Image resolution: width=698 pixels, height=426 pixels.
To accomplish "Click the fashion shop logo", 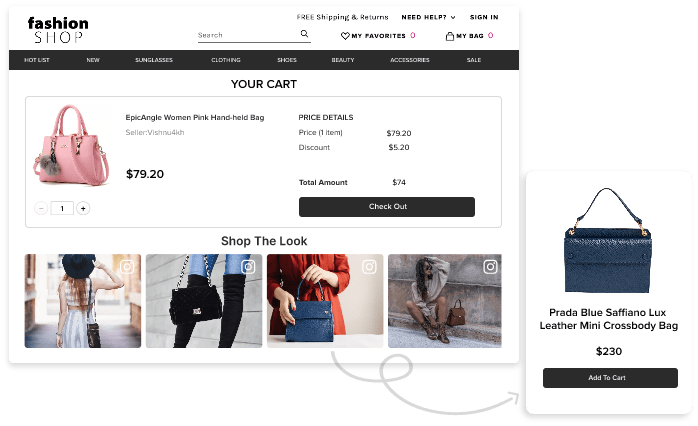I will [58, 30].
